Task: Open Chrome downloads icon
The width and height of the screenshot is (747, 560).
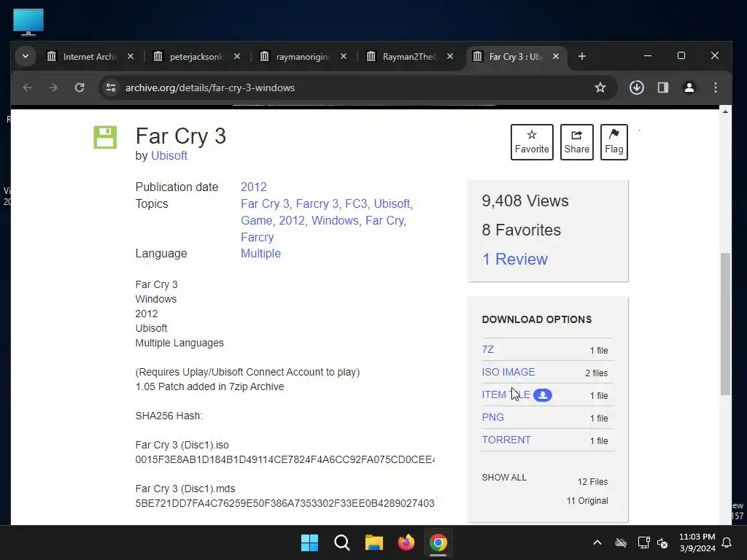Action: [636, 87]
